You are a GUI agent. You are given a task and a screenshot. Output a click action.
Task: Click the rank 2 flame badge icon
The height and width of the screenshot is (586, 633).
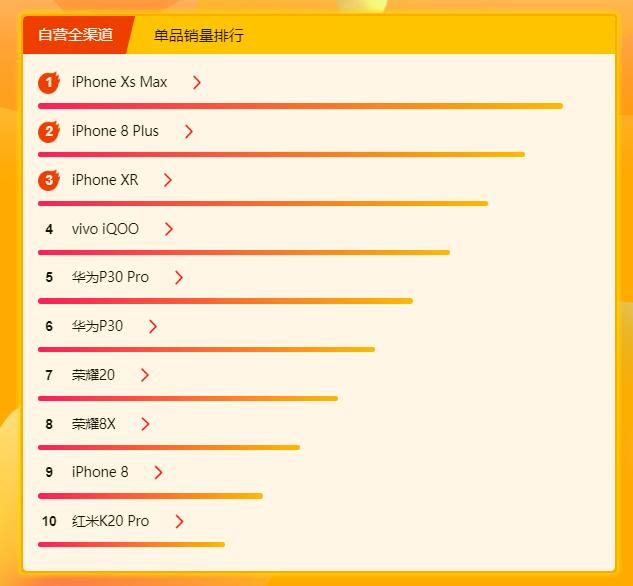coord(49,132)
